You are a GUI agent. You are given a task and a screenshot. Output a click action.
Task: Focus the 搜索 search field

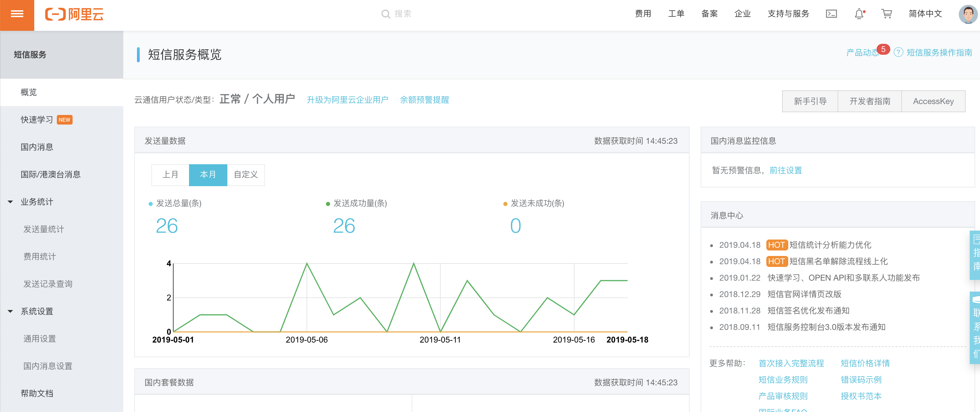tap(403, 14)
